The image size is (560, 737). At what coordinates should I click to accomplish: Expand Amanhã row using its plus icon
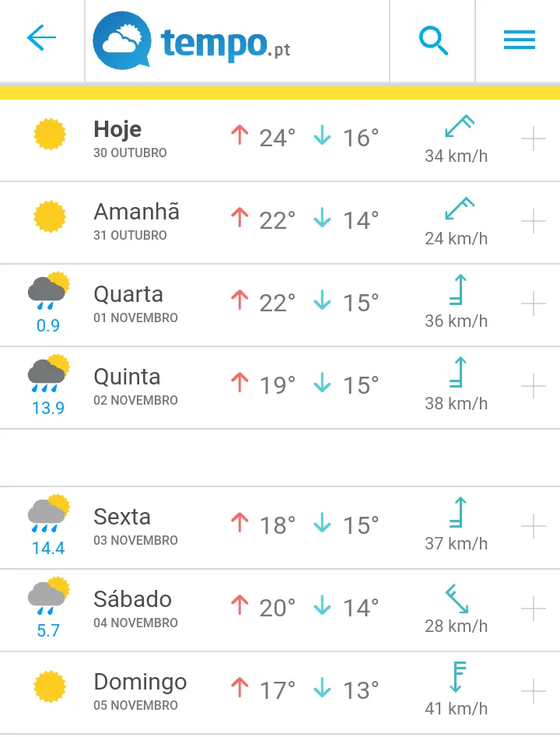[534, 221]
